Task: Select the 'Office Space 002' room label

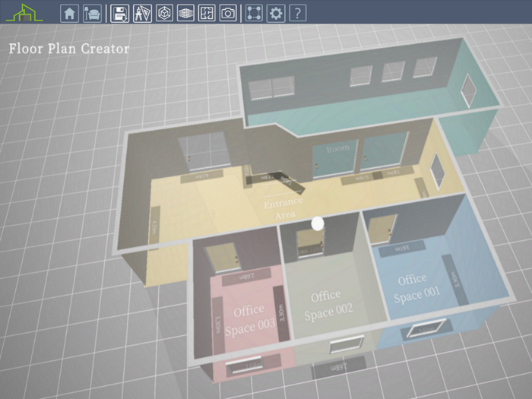Action: (328, 305)
